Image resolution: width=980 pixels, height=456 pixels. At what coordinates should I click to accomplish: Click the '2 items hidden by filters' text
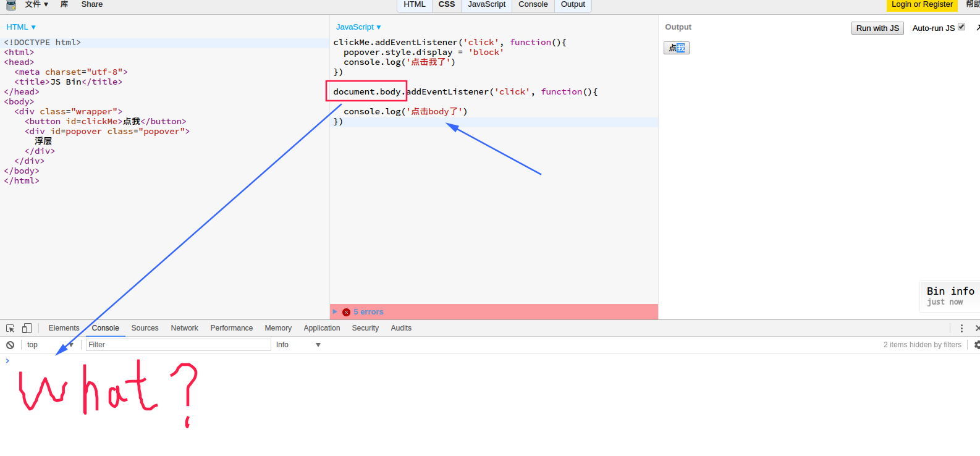click(922, 345)
